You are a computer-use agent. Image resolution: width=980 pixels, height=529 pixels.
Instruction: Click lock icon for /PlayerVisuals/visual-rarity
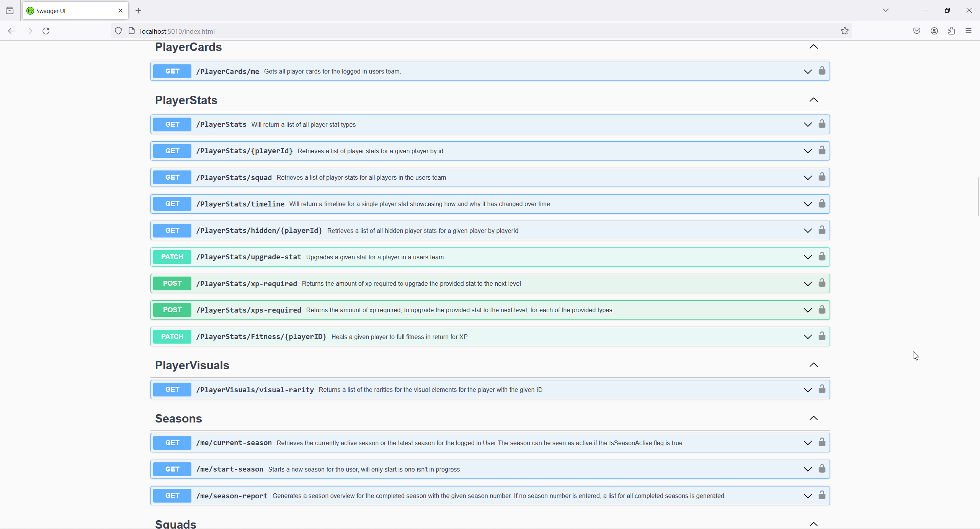tap(822, 389)
